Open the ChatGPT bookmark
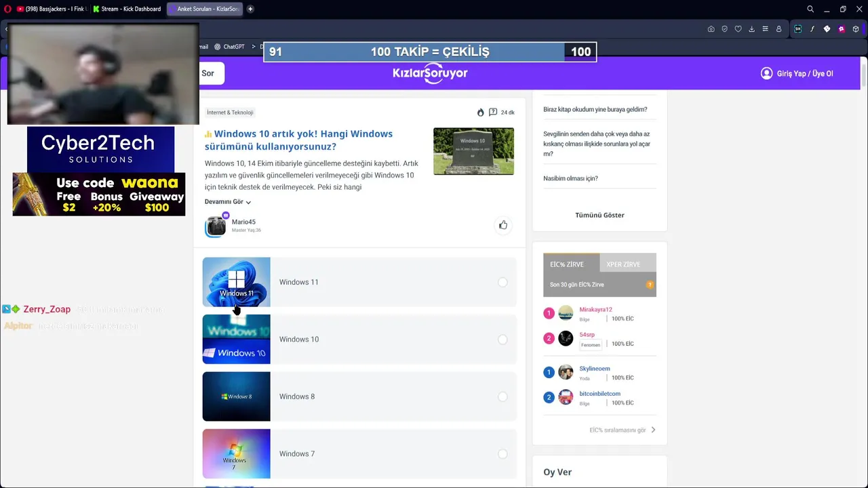 [229, 47]
